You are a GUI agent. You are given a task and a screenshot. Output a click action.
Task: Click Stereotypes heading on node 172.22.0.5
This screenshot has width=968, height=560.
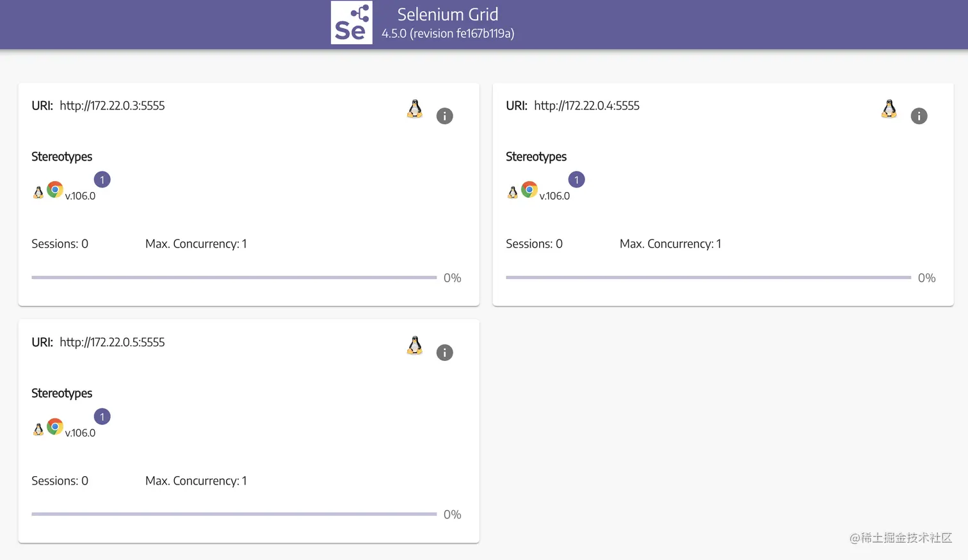click(62, 394)
